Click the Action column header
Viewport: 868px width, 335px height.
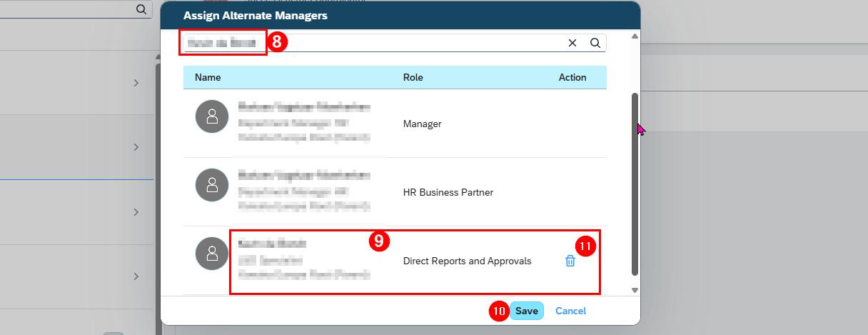pos(572,77)
